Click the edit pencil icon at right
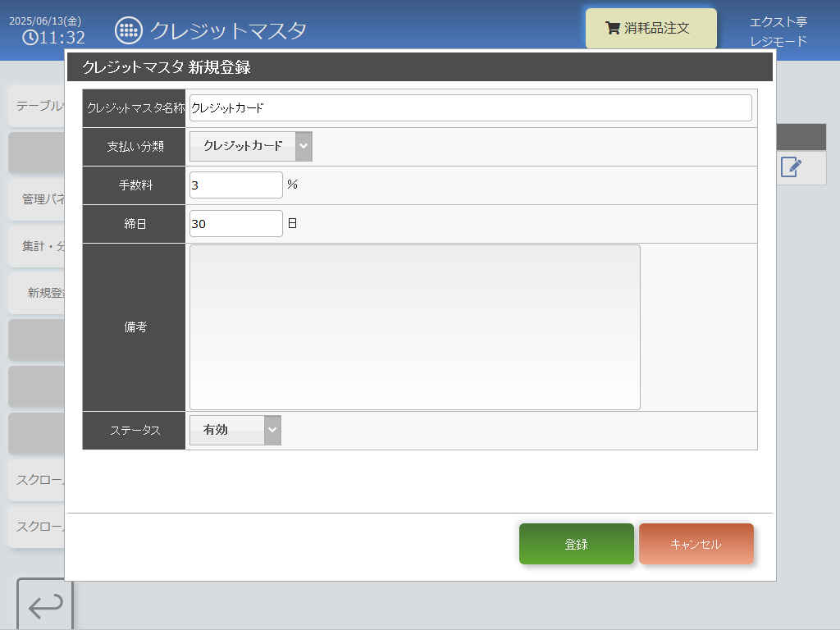 point(792,167)
